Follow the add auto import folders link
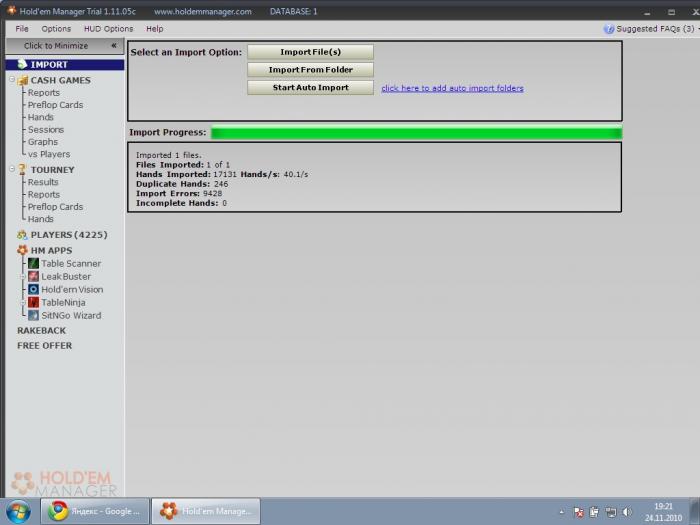The width and height of the screenshot is (700, 525). click(x=452, y=88)
